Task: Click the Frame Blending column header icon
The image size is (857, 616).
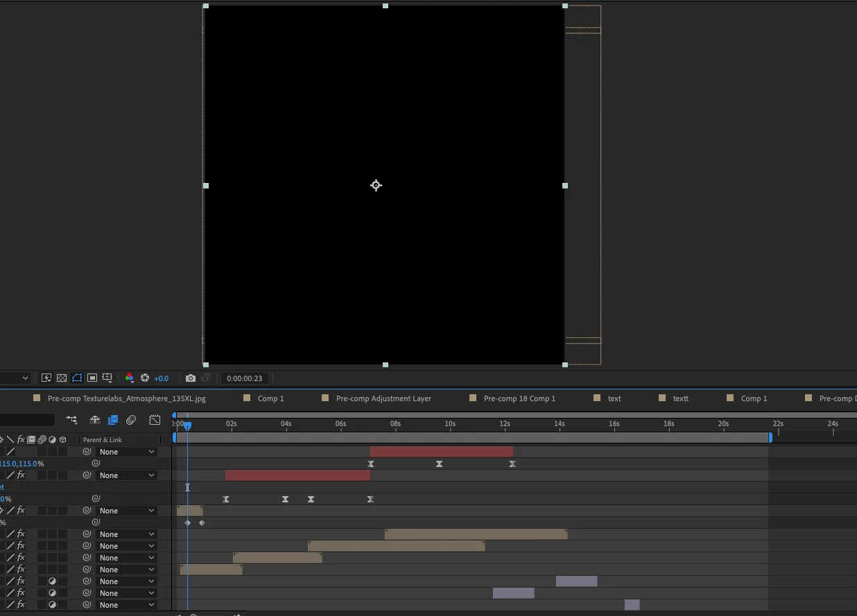Action: tap(31, 440)
